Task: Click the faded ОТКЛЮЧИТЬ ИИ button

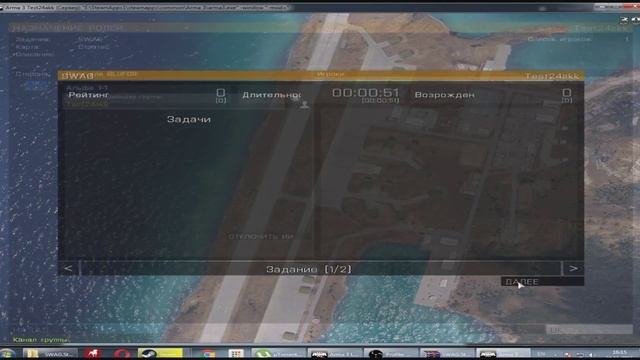Action: coord(261,236)
